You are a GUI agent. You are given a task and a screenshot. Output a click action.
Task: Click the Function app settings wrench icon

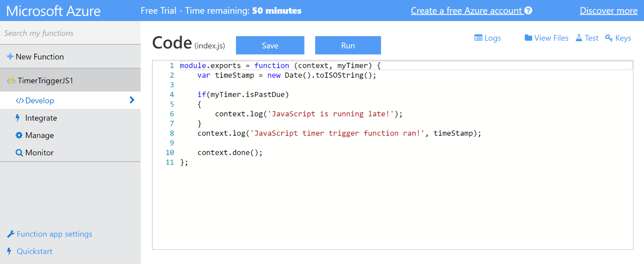click(x=11, y=234)
